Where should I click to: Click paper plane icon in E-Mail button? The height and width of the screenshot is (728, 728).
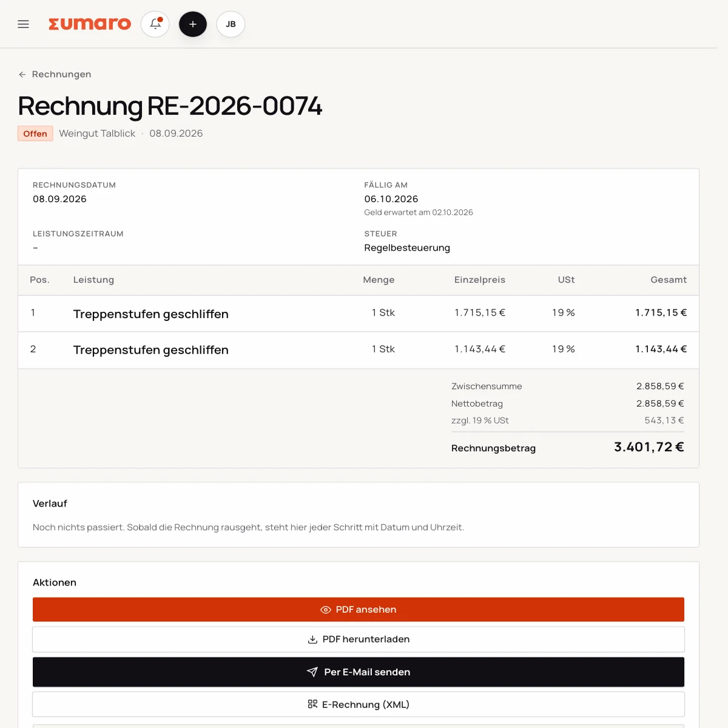click(x=312, y=672)
